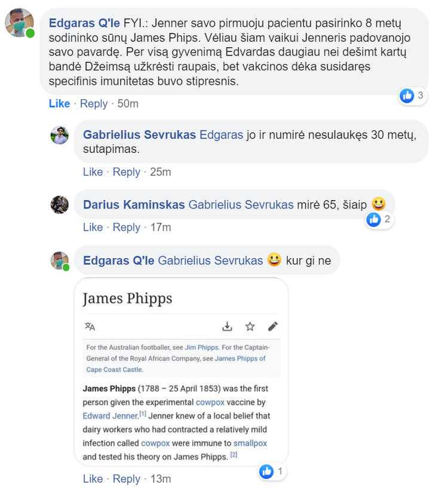The image size is (448, 494).
Task: Like Edgaras Q'le's top comment posted 50m ago
Action: point(59,104)
